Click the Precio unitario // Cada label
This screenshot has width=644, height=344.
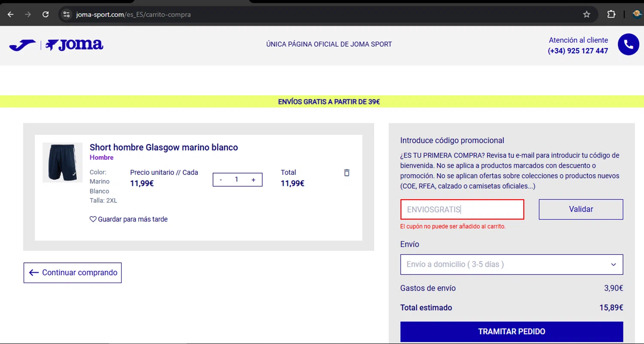[164, 172]
